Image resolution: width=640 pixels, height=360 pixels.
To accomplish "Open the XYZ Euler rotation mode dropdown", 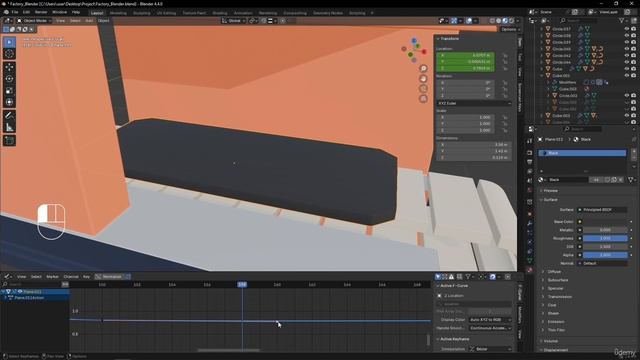I will coord(474,104).
